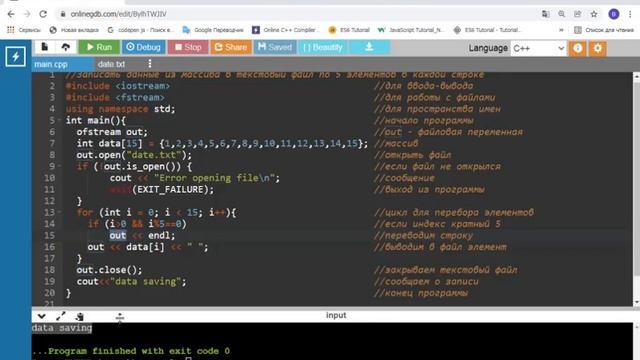The height and width of the screenshot is (360, 640).
Task: Click the 'data saving' console output
Action: [x=62, y=328]
